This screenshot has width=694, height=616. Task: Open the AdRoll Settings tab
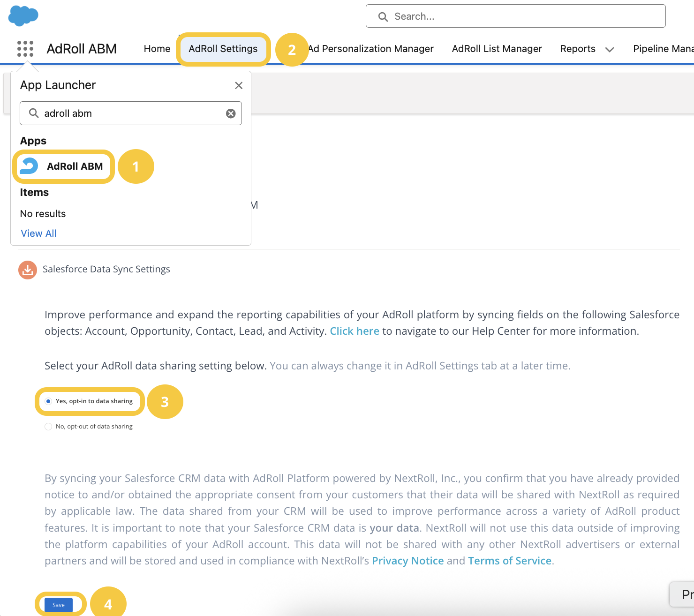point(223,49)
